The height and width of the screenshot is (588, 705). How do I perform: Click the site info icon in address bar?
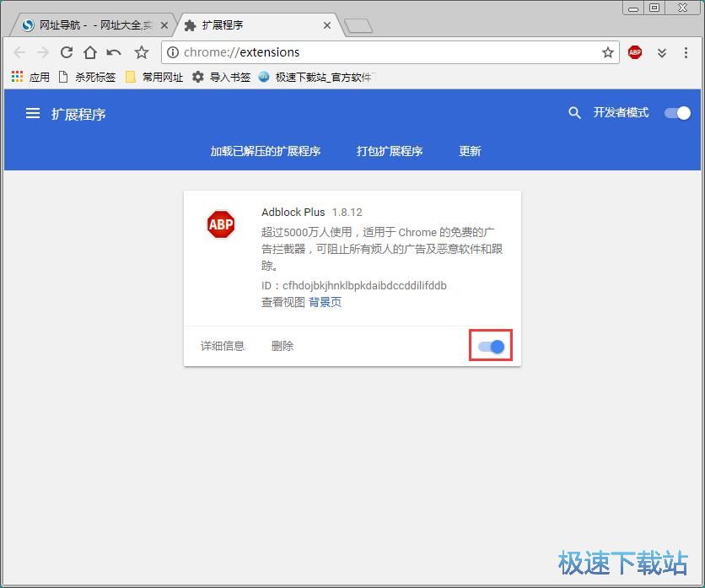173,52
